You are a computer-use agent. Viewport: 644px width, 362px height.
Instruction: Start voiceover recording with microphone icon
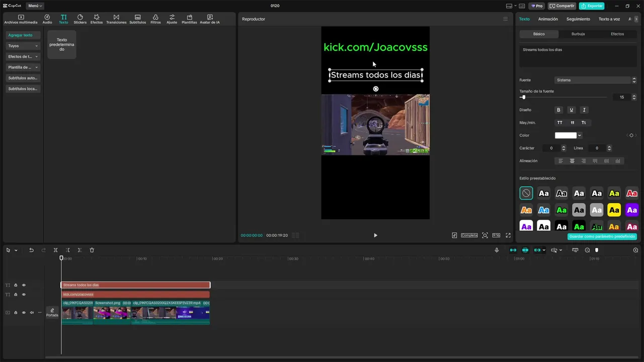click(497, 250)
